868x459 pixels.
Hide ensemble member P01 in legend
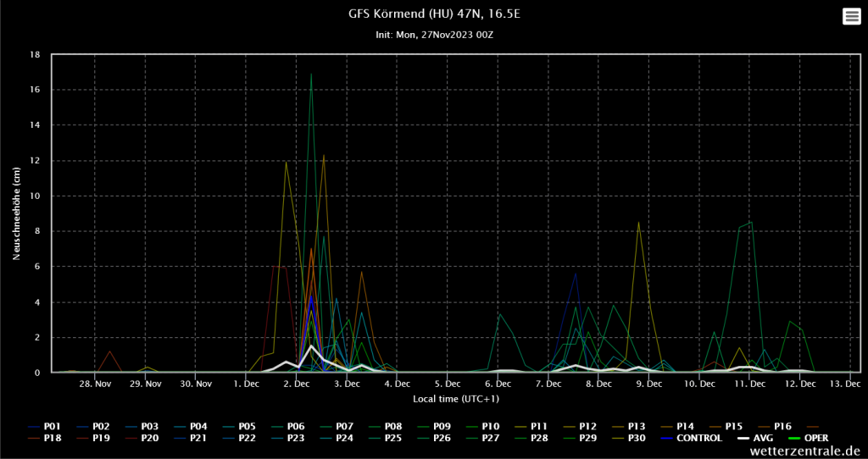tap(52, 426)
